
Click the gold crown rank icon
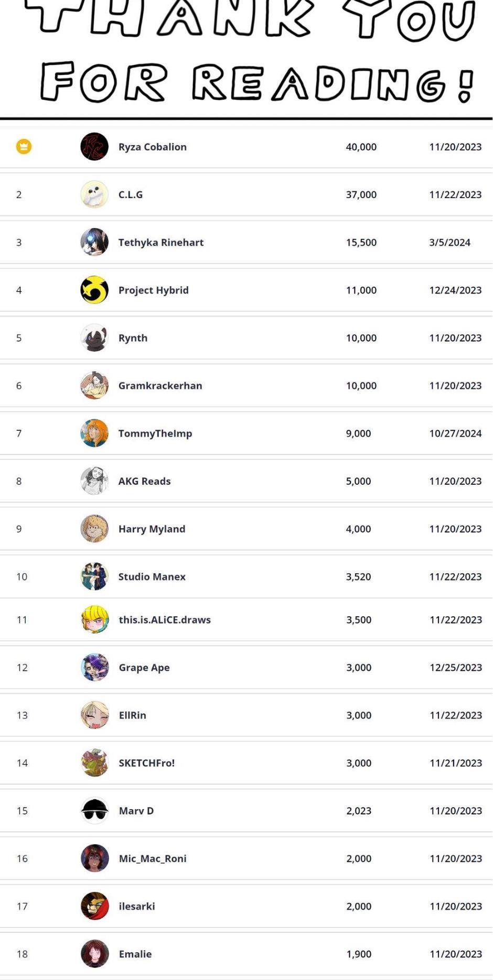24,147
